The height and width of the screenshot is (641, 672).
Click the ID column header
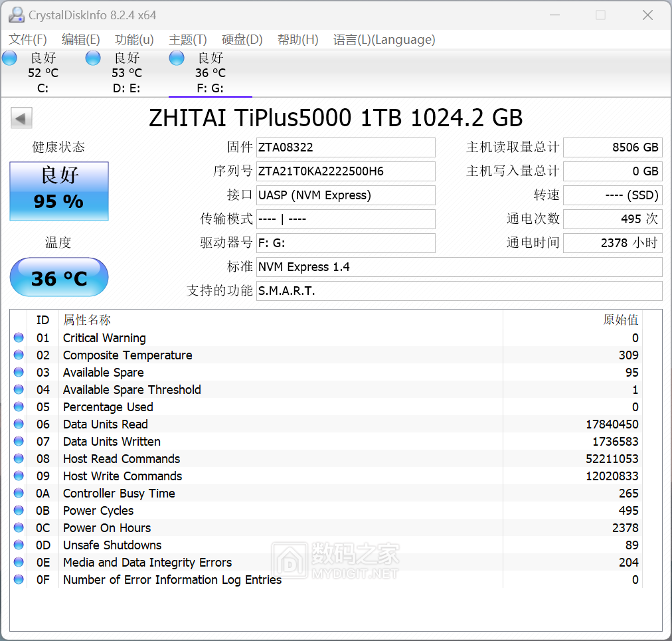click(42, 320)
